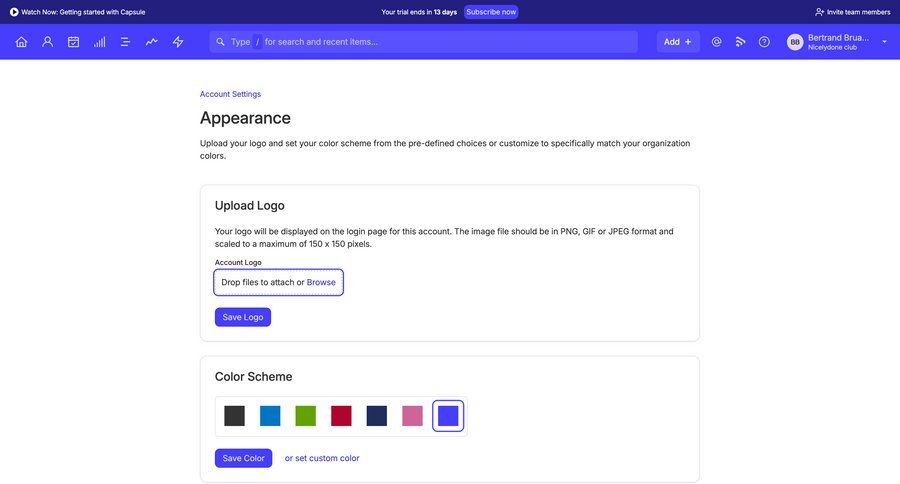Click the @ mentions icon
This screenshot has width=900, height=484.
coord(716,42)
